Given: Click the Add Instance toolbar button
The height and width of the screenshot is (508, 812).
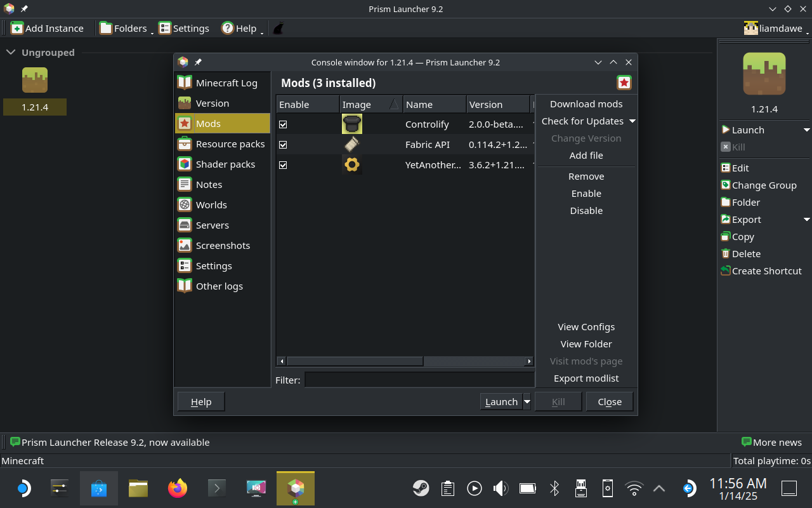Looking at the screenshot, I should click(x=47, y=28).
